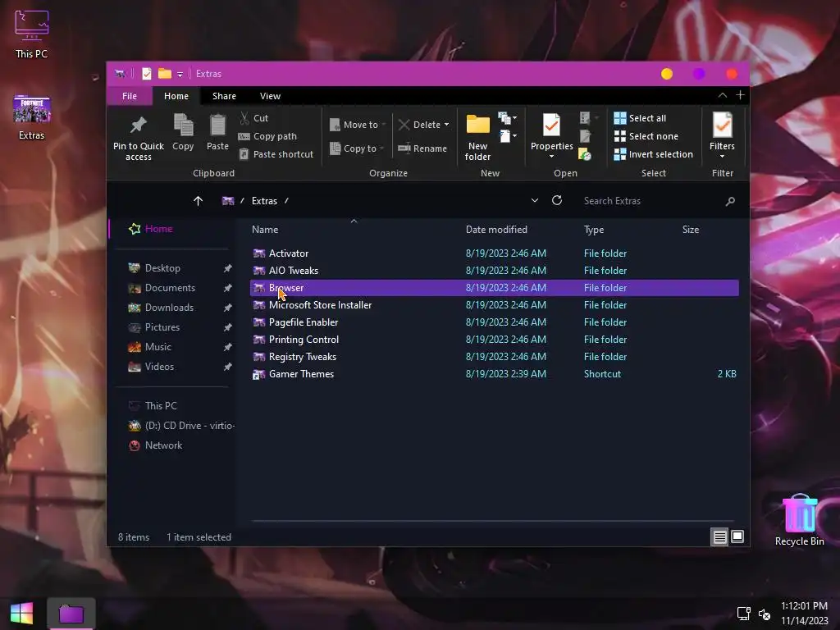Select the Pagefile Enabler folder
Image resolution: width=840 pixels, height=630 pixels.
[494, 322]
